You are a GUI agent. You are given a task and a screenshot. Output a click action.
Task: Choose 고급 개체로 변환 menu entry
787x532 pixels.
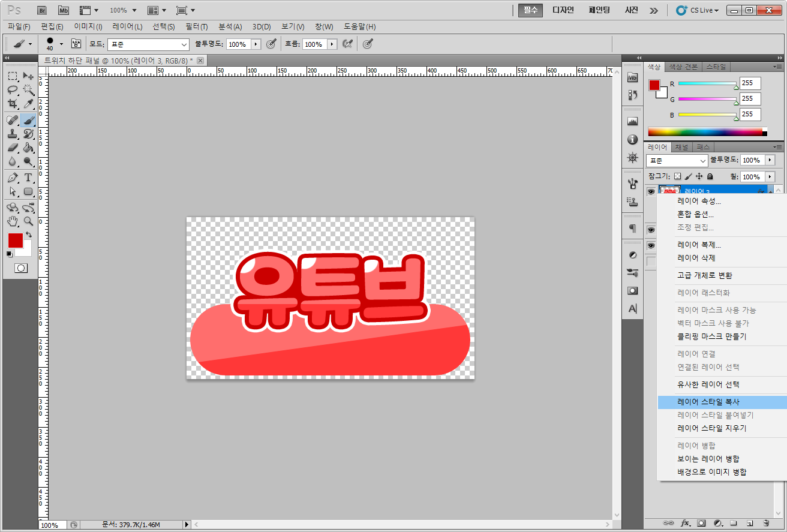click(x=705, y=275)
